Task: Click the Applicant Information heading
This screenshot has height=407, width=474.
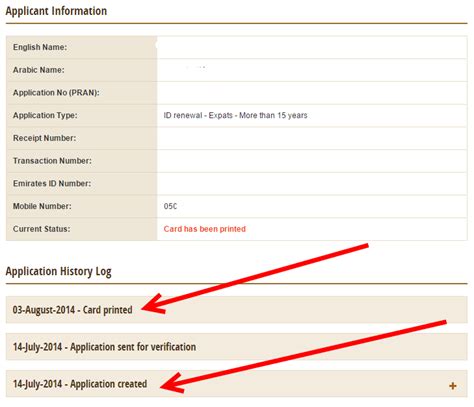Action: 56,11
